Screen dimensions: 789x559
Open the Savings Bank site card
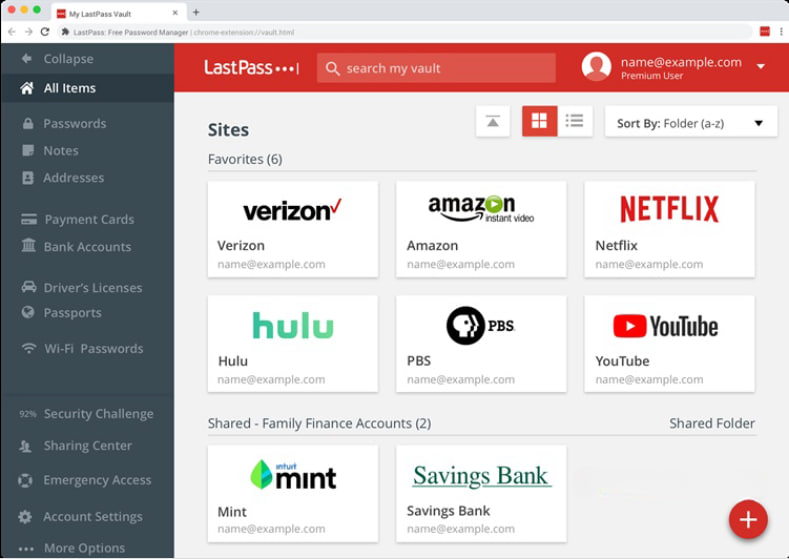[481, 494]
